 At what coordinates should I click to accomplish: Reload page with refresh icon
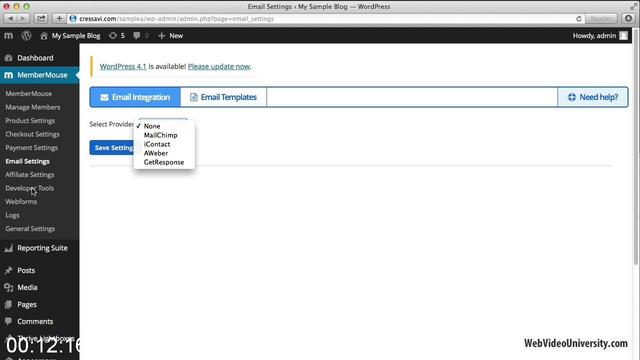tap(579, 19)
